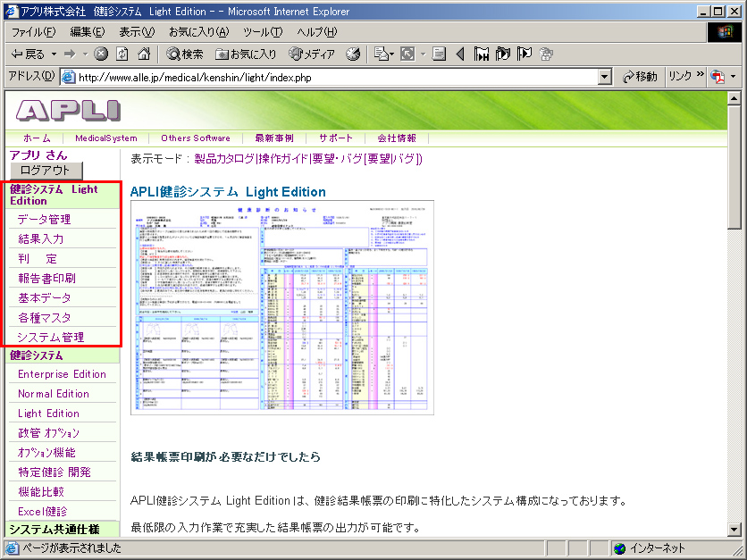Image resolution: width=747 pixels, height=560 pixels.
Task: Click the Home toolbar icon
Action: pos(143,54)
